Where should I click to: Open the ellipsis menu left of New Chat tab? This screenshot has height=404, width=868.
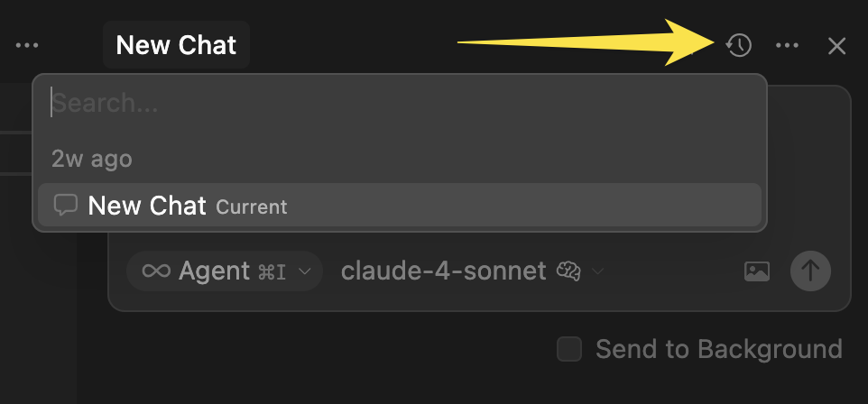coord(27,45)
